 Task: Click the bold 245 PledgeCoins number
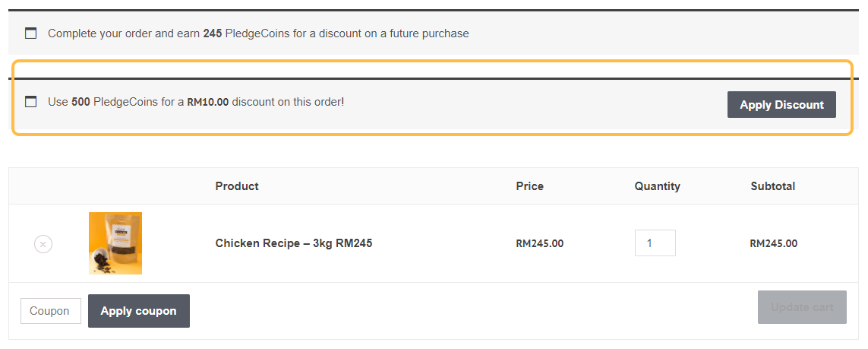point(213,33)
